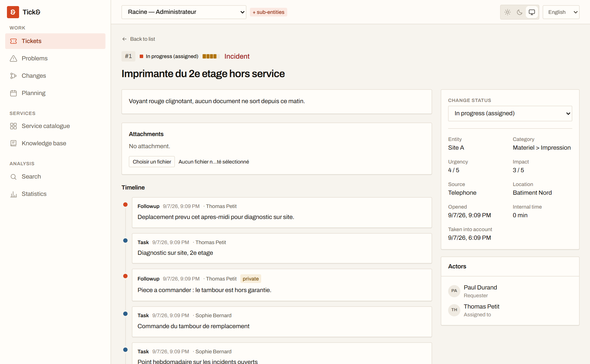
Task: Click Taken into account 6:09 PM value
Action: pos(469,238)
